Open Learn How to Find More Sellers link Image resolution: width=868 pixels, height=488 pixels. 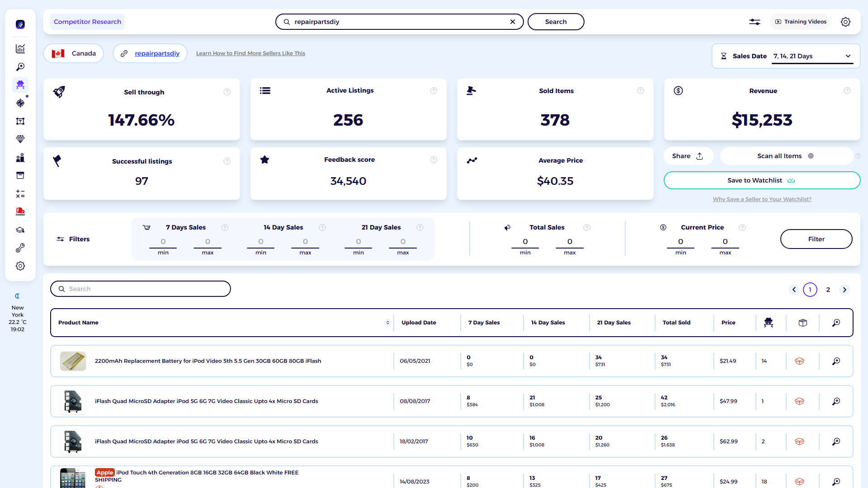[x=250, y=53]
